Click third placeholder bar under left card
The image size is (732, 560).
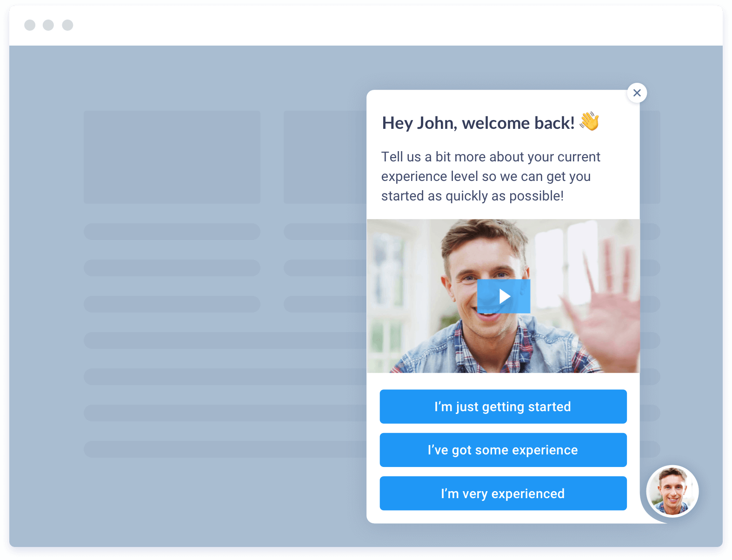pos(172,304)
